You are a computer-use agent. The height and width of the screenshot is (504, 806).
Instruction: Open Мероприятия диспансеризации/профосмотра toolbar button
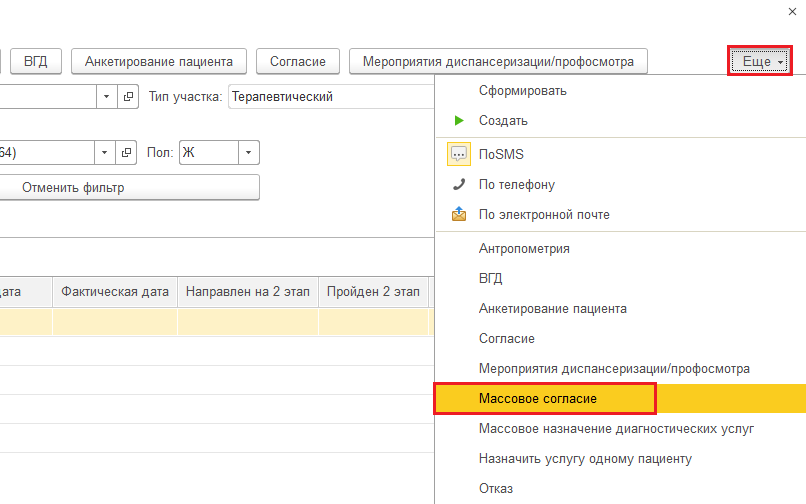pos(498,62)
